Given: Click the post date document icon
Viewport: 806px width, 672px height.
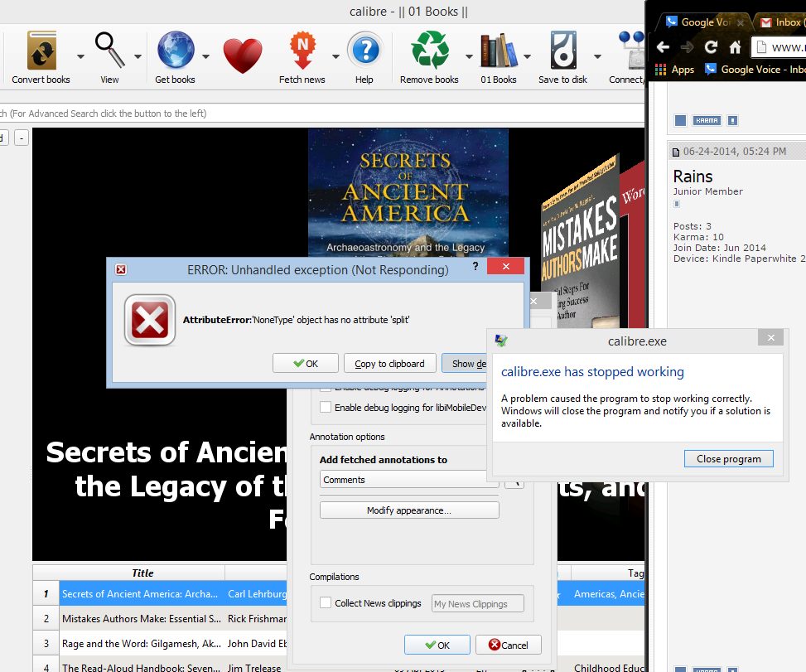Looking at the screenshot, I should pos(676,152).
